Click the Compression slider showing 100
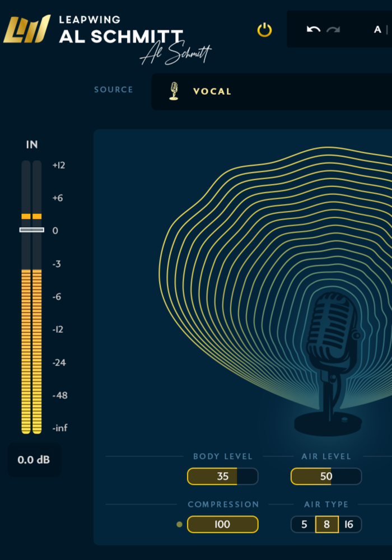This screenshot has height=560, width=392. pyautogui.click(x=222, y=525)
